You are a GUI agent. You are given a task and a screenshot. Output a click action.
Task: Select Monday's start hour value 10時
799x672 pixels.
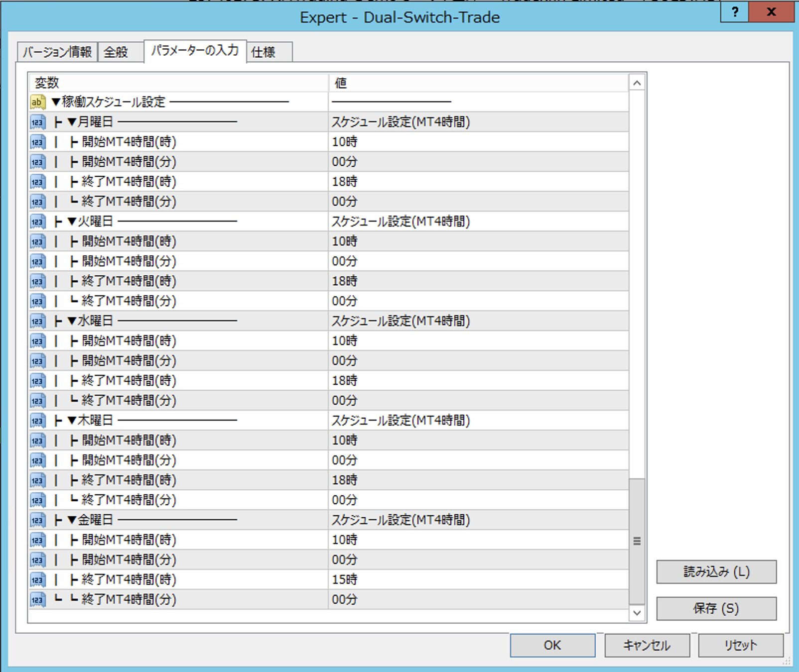(345, 142)
